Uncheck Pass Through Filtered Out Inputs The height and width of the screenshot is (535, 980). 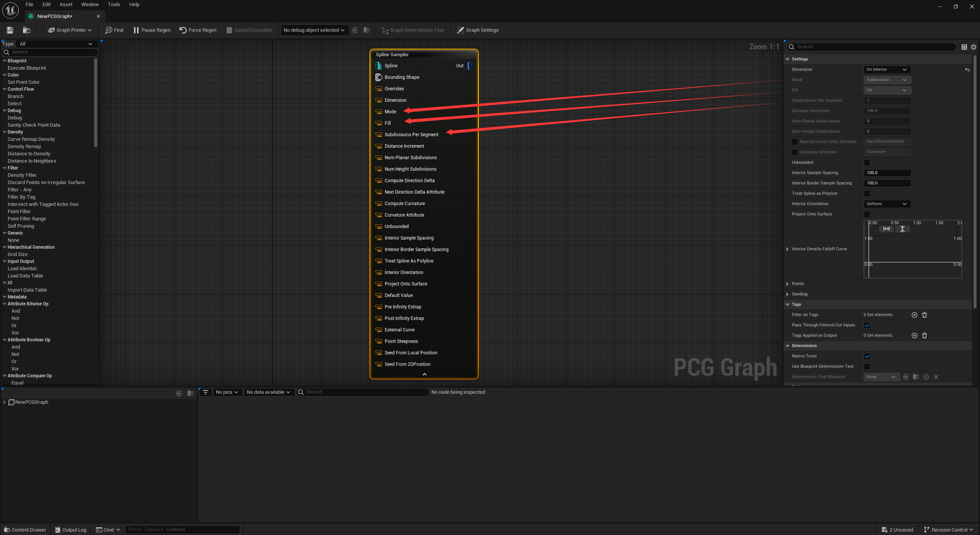click(867, 325)
